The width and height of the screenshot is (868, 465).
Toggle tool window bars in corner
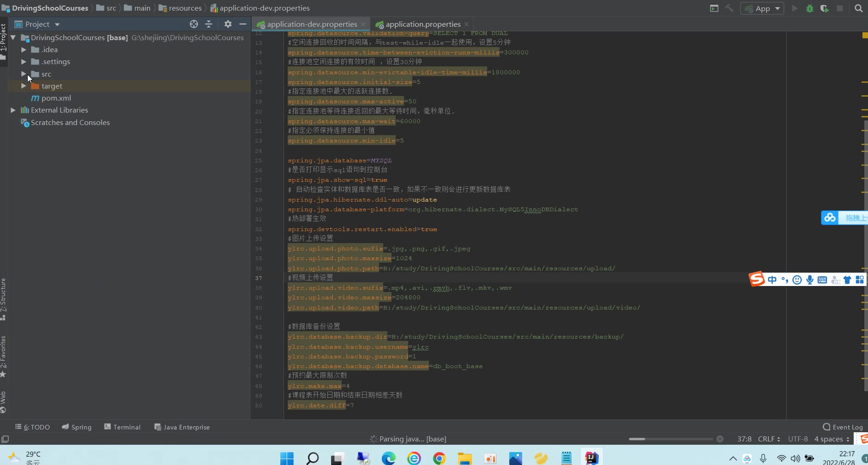pos(5,439)
